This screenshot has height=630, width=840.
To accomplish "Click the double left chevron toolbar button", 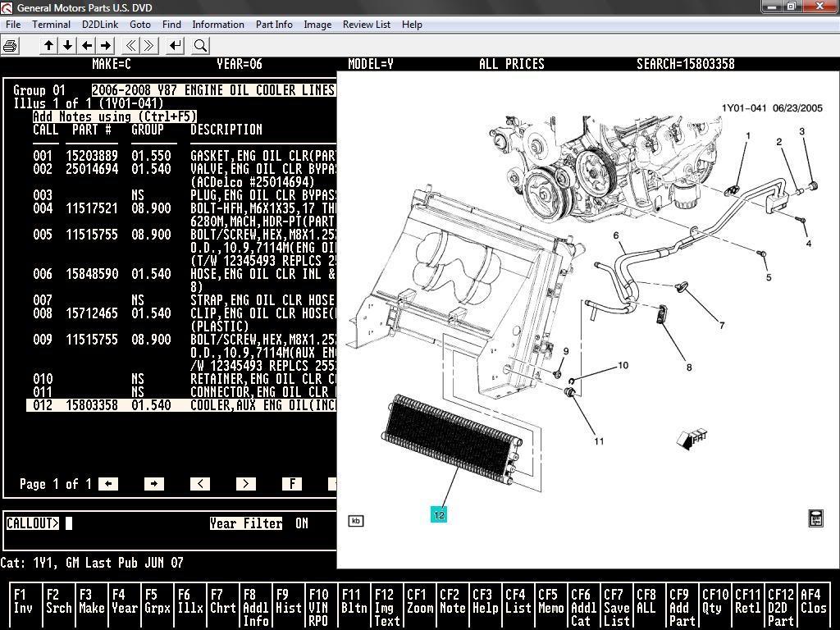I will click(x=130, y=46).
